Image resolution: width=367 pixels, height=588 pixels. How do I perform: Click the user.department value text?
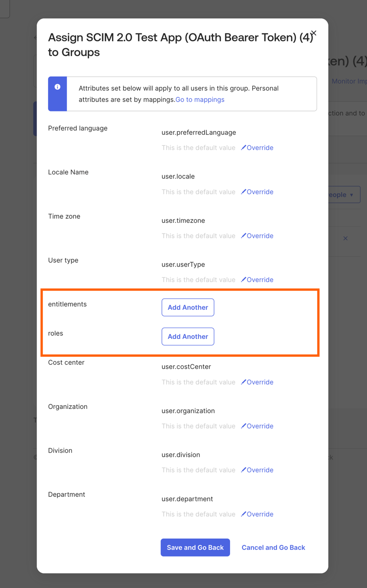click(187, 499)
